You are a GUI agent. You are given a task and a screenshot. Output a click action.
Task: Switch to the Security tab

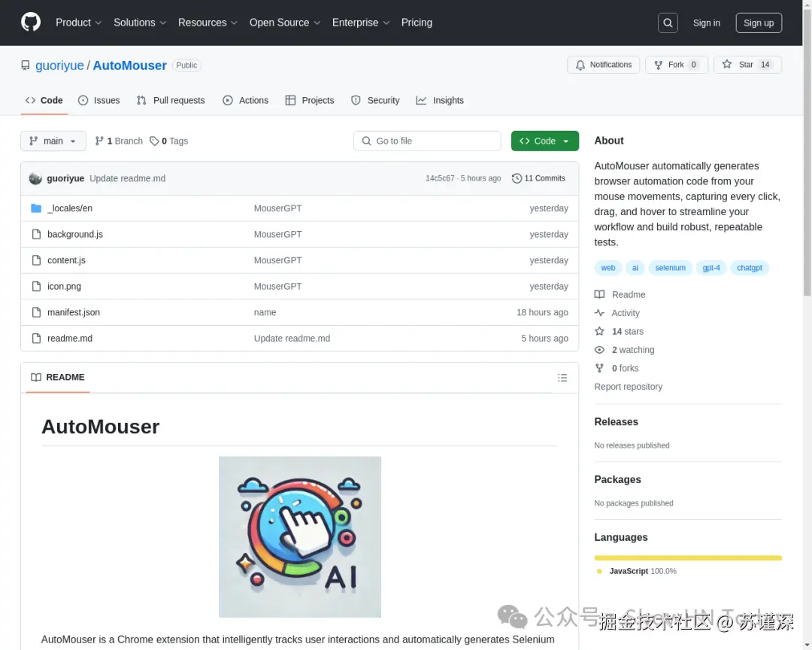pos(375,101)
